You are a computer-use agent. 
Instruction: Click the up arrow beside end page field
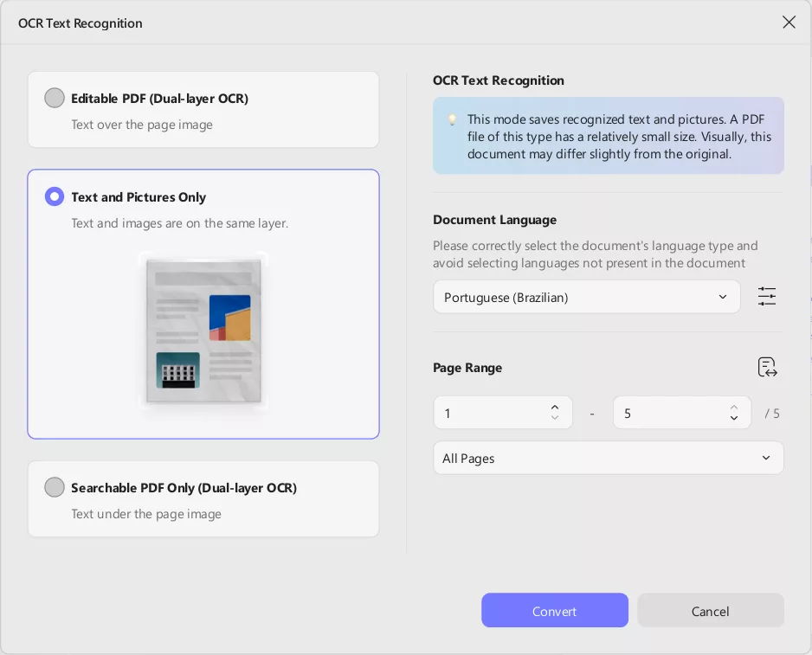(x=734, y=407)
